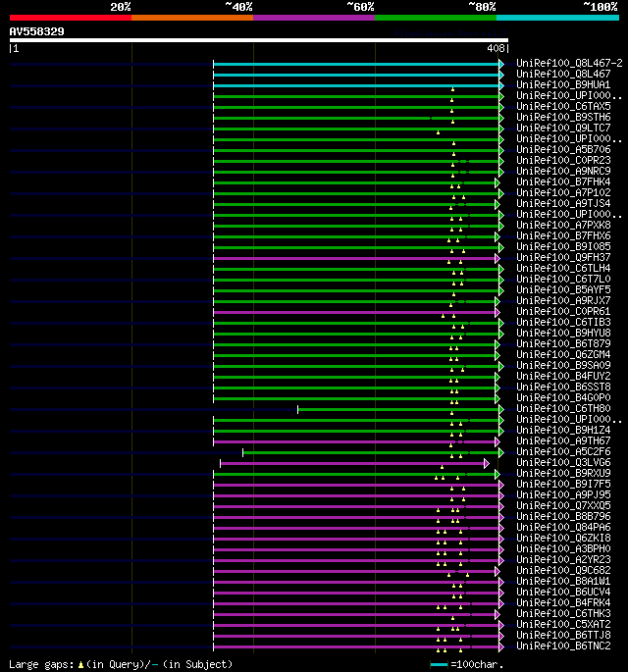The height and width of the screenshot is (672, 628).
Task: Click the purple ~60% legend segment
Action: click(x=314, y=18)
